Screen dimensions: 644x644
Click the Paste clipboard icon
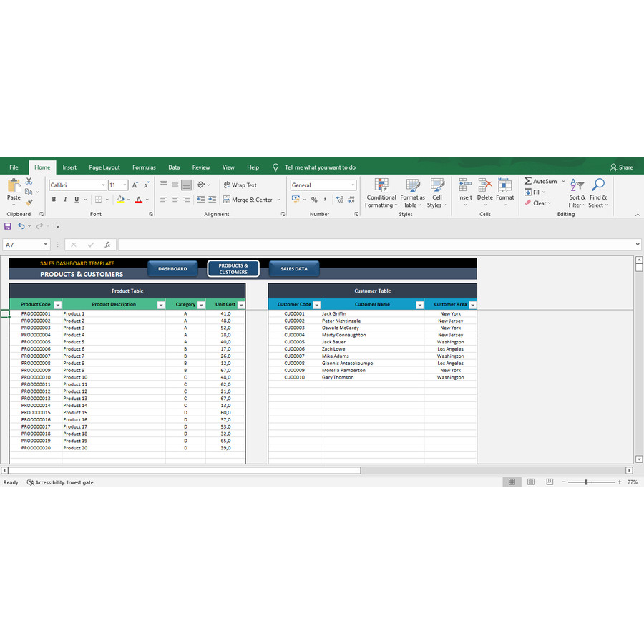(x=14, y=185)
